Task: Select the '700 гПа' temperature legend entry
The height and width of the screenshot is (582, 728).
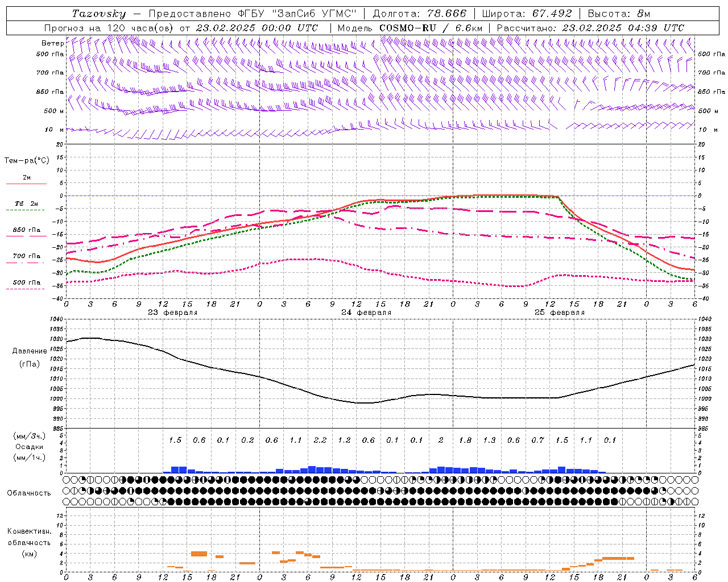Action: [x=27, y=256]
